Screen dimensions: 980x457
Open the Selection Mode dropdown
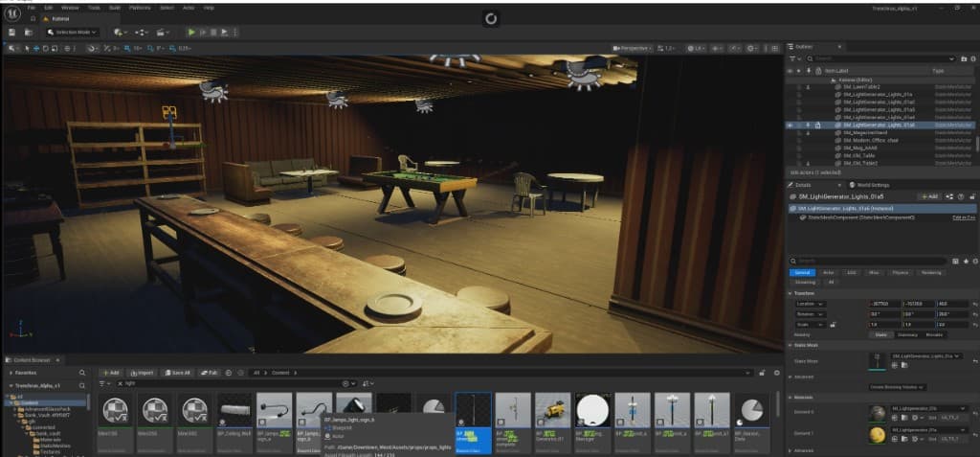pyautogui.click(x=73, y=32)
